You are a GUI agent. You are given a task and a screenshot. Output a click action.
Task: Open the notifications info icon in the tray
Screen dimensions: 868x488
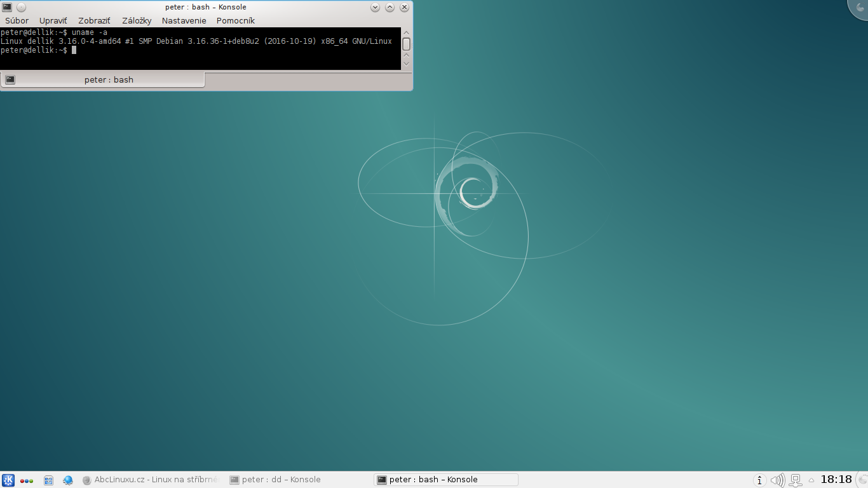pyautogui.click(x=759, y=480)
